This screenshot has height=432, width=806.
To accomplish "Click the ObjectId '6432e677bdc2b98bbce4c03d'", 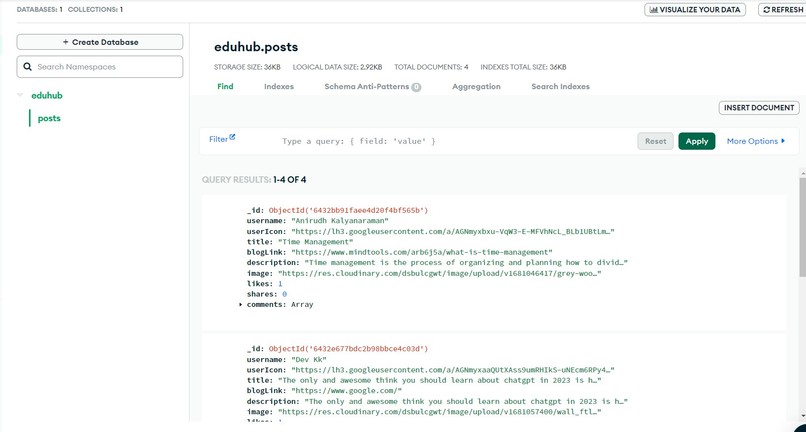I will point(348,349).
